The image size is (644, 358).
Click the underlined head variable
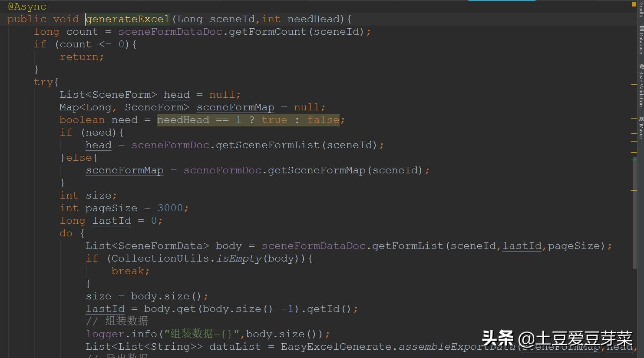tap(176, 94)
